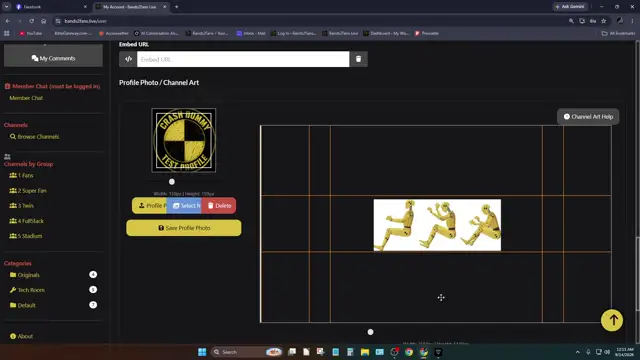640x360 pixels.
Task: Open the apps grid in bookmarks bar
Action: 7,33
